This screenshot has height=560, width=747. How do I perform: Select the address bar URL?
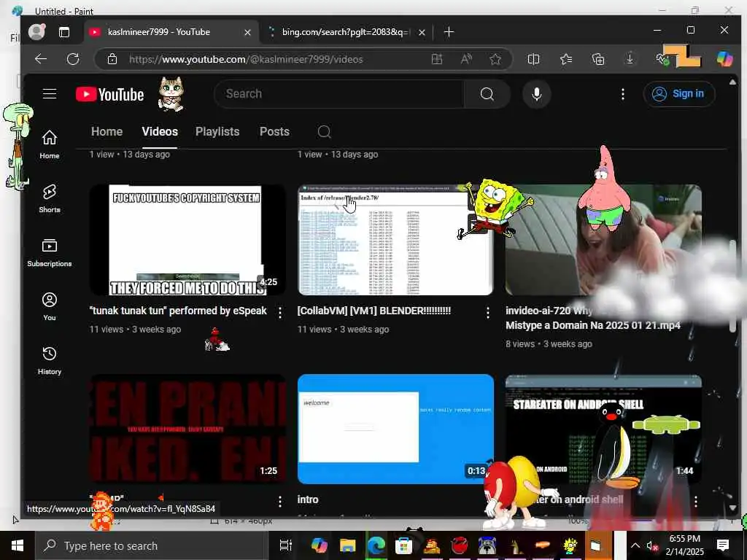(x=246, y=59)
